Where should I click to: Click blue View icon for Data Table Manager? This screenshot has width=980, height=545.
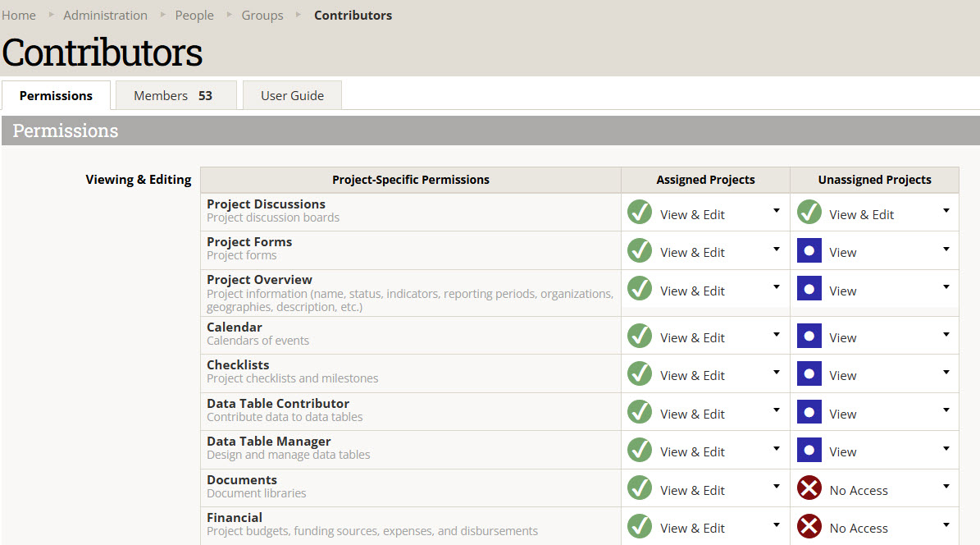(x=809, y=451)
